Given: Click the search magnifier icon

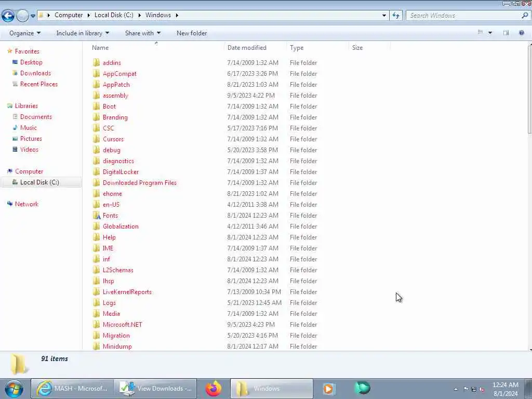Looking at the screenshot, I should pyautogui.click(x=525, y=15).
